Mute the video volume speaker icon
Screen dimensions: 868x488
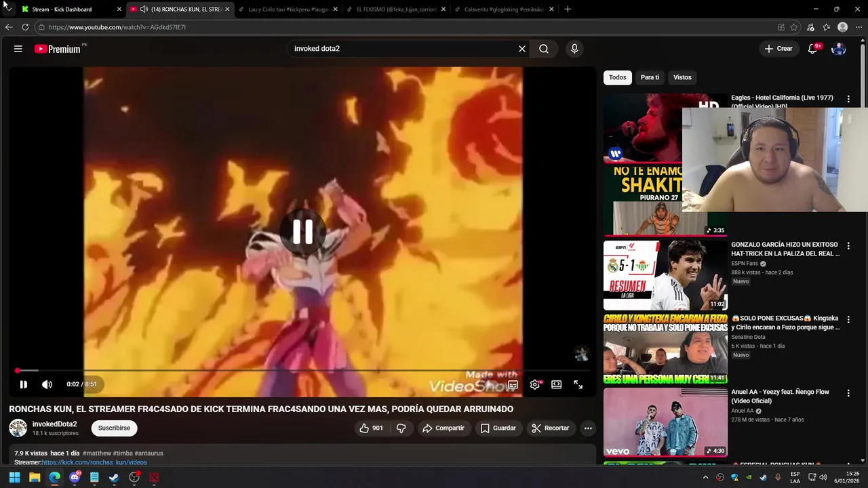[47, 384]
